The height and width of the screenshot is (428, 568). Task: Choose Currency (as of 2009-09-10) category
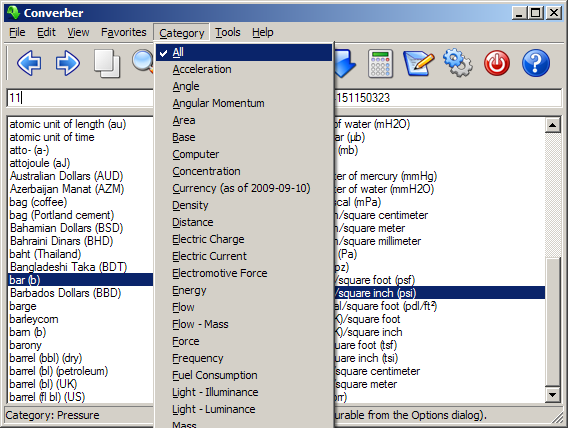point(244,188)
